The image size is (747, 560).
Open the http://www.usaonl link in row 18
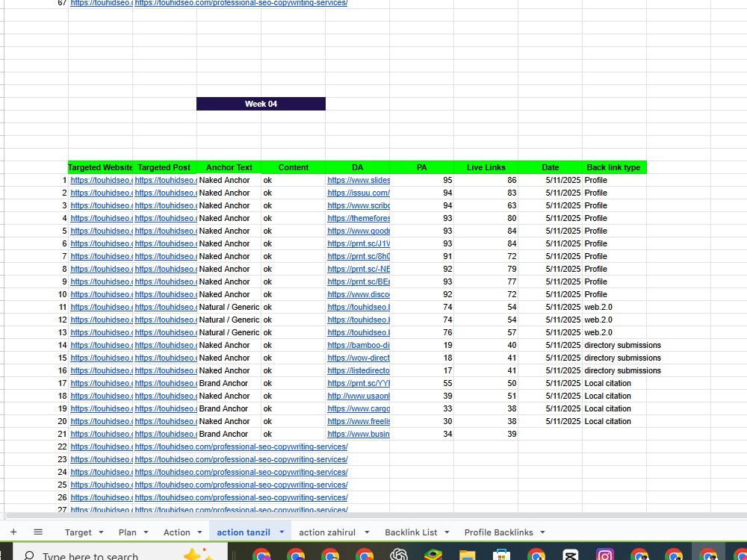359,396
